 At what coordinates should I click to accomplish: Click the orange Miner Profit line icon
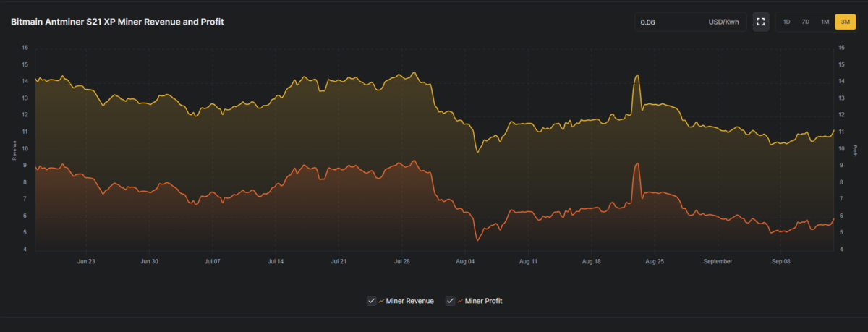pos(459,300)
